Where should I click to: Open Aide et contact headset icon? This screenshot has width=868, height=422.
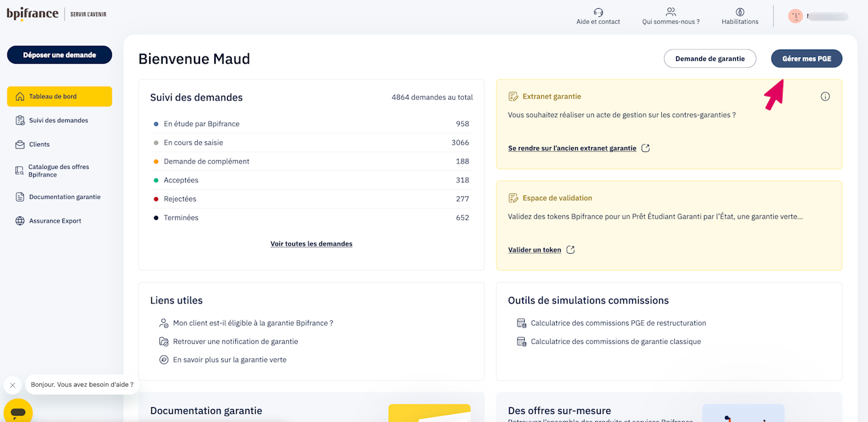[598, 12]
